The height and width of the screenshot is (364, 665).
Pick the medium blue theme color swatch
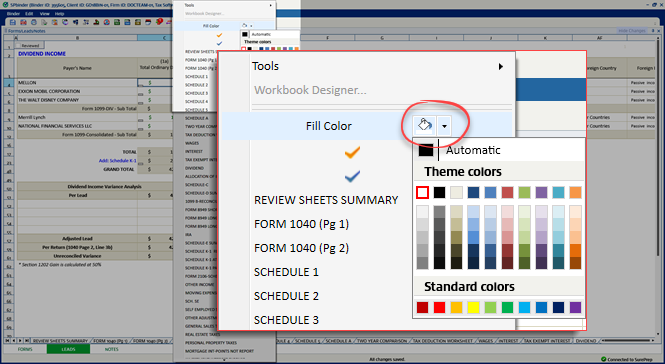[490, 193]
